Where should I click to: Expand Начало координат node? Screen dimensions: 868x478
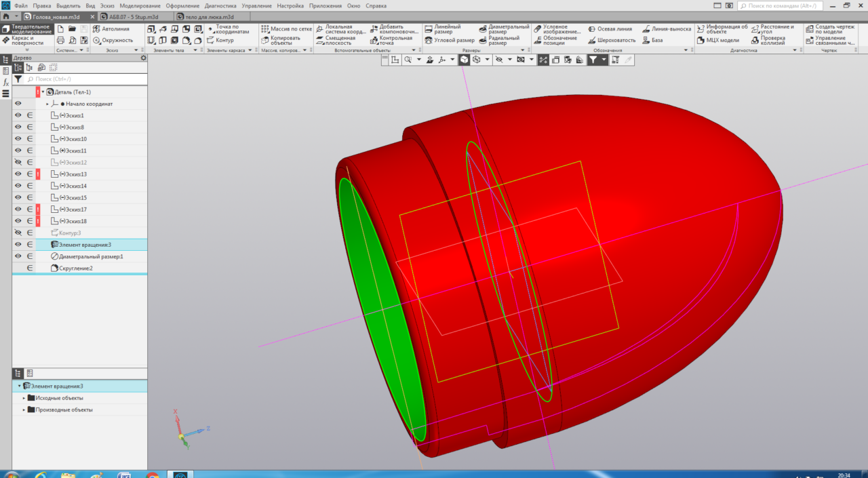[47, 104]
